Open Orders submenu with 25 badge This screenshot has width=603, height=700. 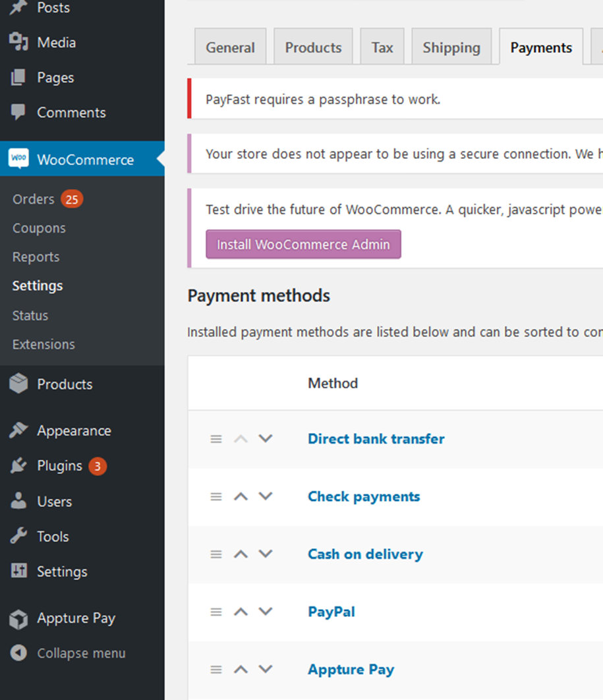point(34,199)
